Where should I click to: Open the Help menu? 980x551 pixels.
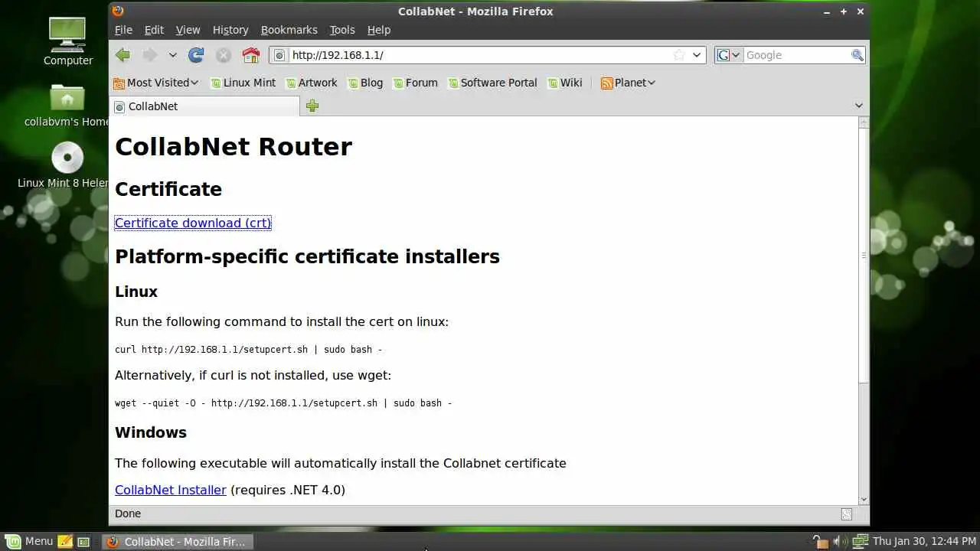pos(379,30)
